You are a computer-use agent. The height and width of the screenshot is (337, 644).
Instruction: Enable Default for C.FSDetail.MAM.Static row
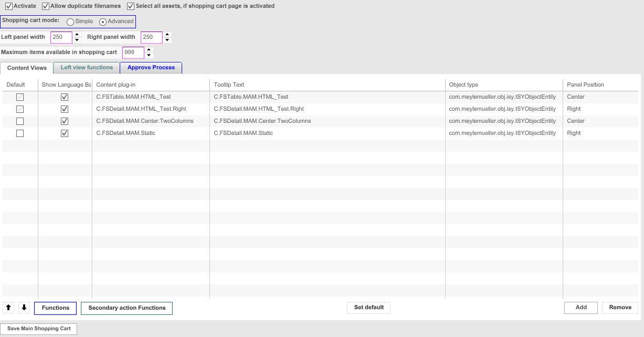pyautogui.click(x=20, y=133)
